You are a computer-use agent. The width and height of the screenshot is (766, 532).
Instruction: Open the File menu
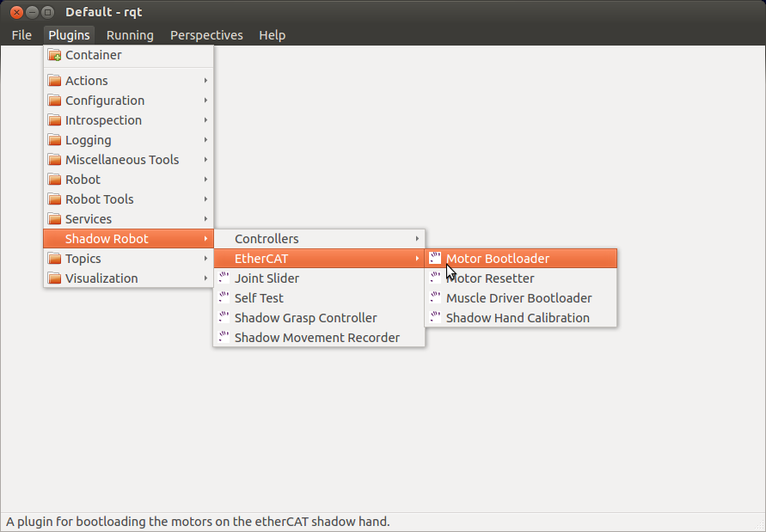click(21, 35)
